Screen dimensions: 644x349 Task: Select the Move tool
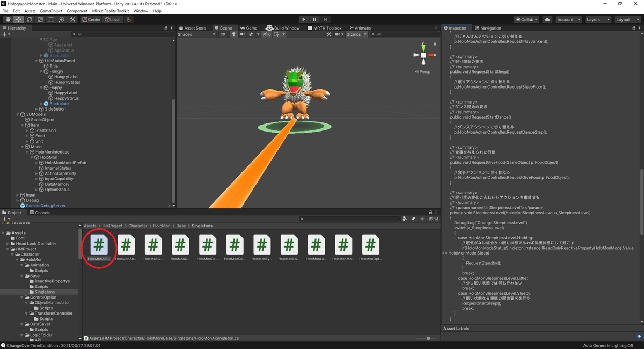click(18, 19)
